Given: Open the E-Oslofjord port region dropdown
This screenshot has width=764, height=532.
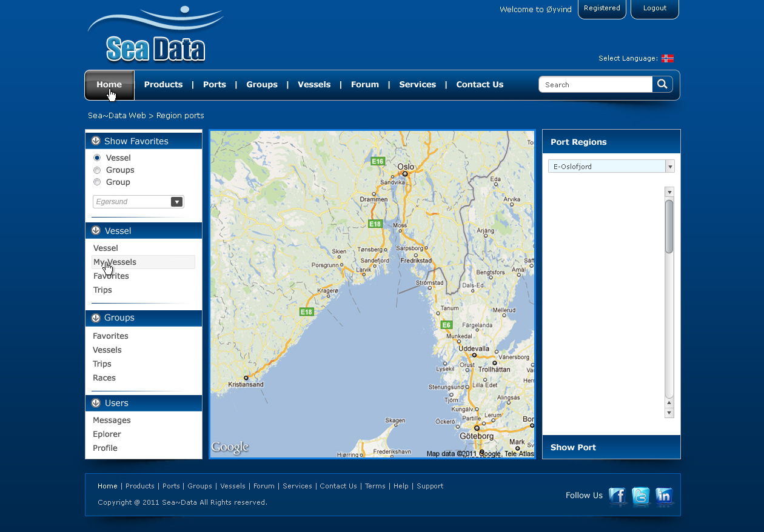Looking at the screenshot, I should coord(670,167).
